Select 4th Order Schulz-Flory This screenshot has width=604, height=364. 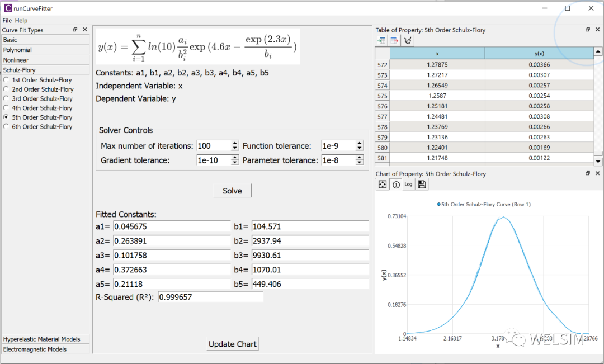[38, 108]
